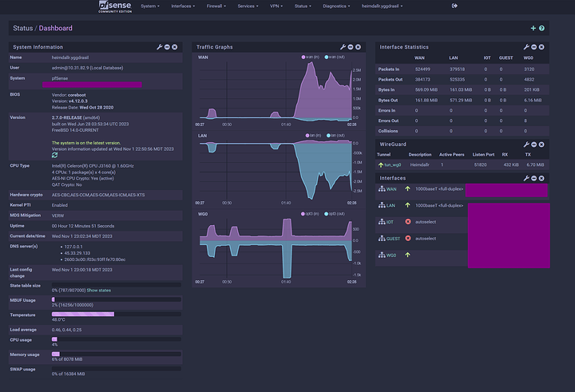Click Status in the breadcrumb
575x392 pixels.
pos(22,28)
